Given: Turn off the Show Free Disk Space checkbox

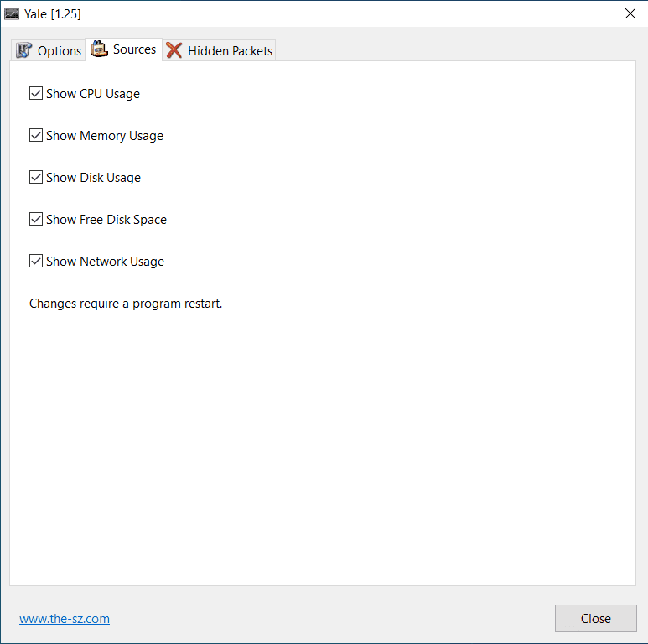Looking at the screenshot, I should pyautogui.click(x=36, y=219).
